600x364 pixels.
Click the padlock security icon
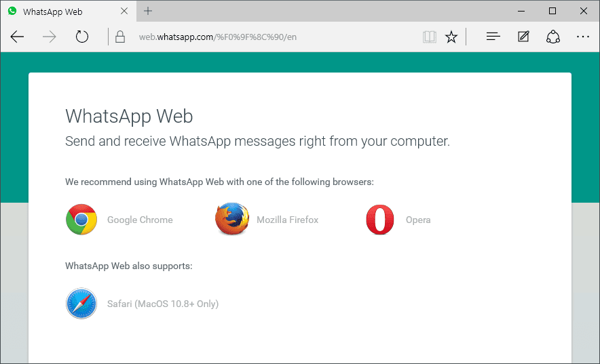[x=120, y=37]
